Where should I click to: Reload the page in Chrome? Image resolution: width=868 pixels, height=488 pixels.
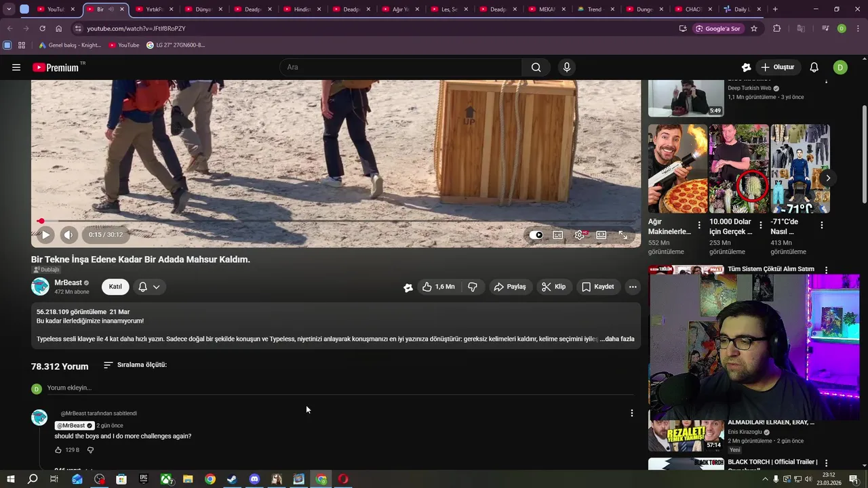coord(42,28)
